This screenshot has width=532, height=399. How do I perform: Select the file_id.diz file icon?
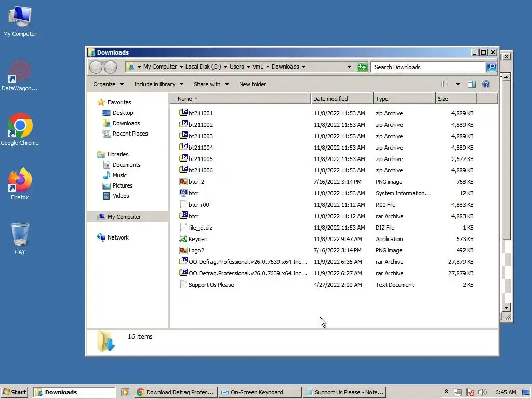(x=183, y=227)
